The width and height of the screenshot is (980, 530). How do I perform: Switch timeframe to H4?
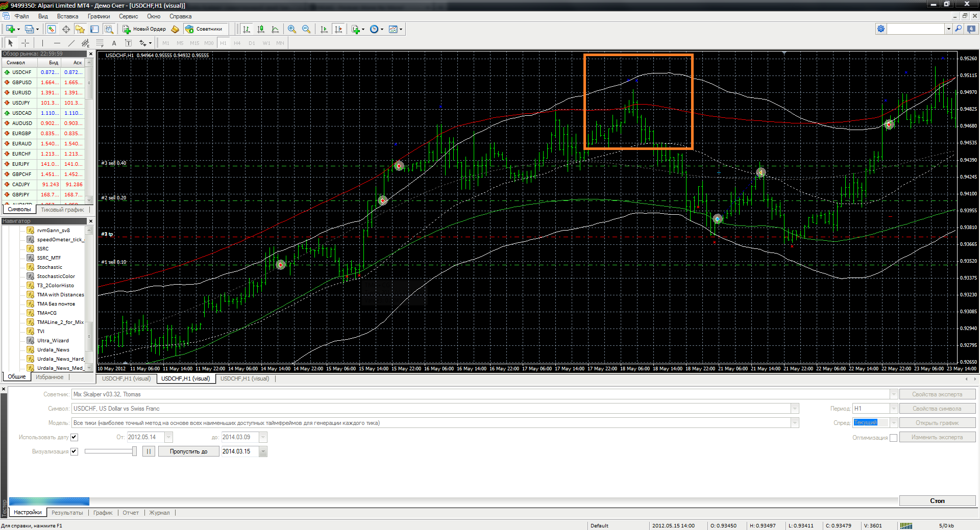point(237,43)
